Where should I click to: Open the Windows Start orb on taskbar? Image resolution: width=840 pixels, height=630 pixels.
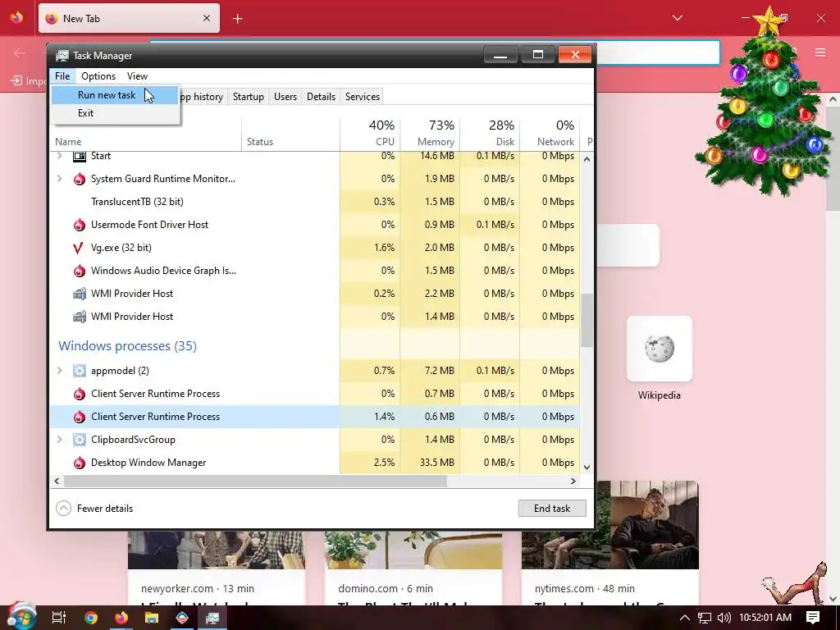click(21, 617)
